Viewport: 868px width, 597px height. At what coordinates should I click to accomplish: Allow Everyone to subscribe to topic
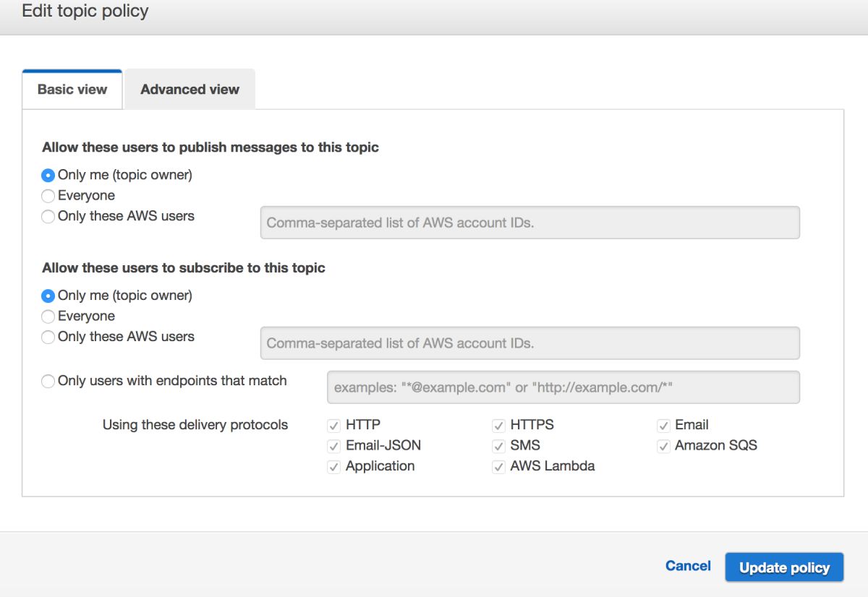pos(48,317)
